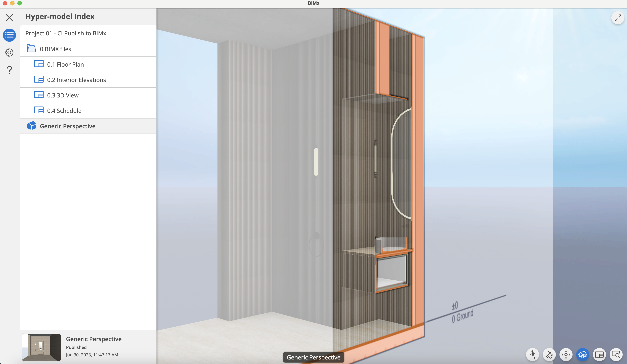This screenshot has width=627, height=364.
Task: Open the 0.4 Schedule layout
Action: [x=88, y=111]
